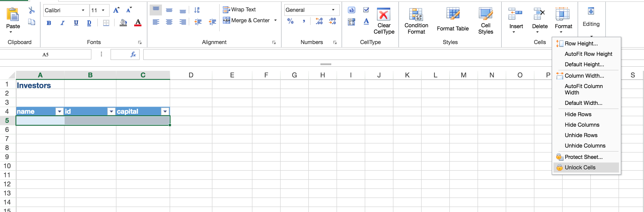
Task: Click the Cut scissors icon
Action: point(32,10)
